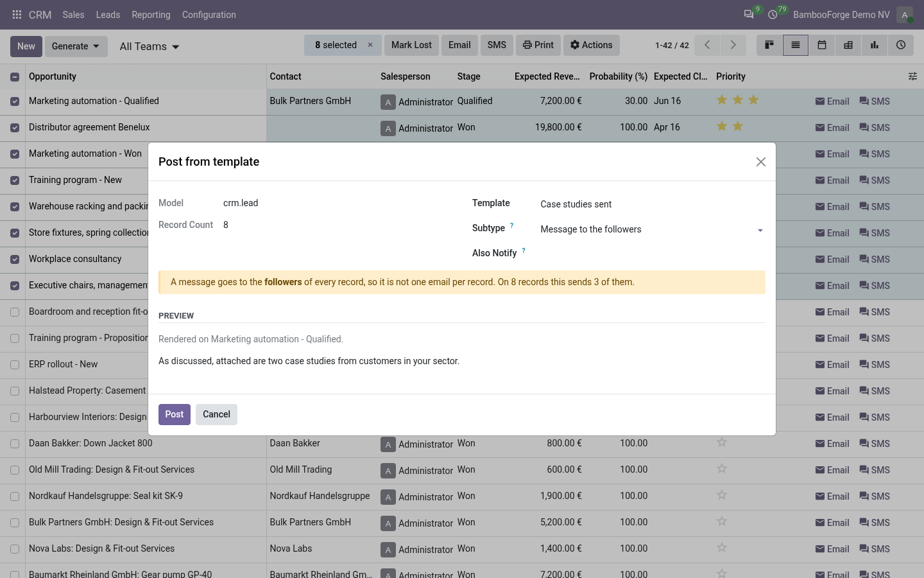924x578 pixels.
Task: Show the Subtype help tooltip question mark
Action: [511, 225]
